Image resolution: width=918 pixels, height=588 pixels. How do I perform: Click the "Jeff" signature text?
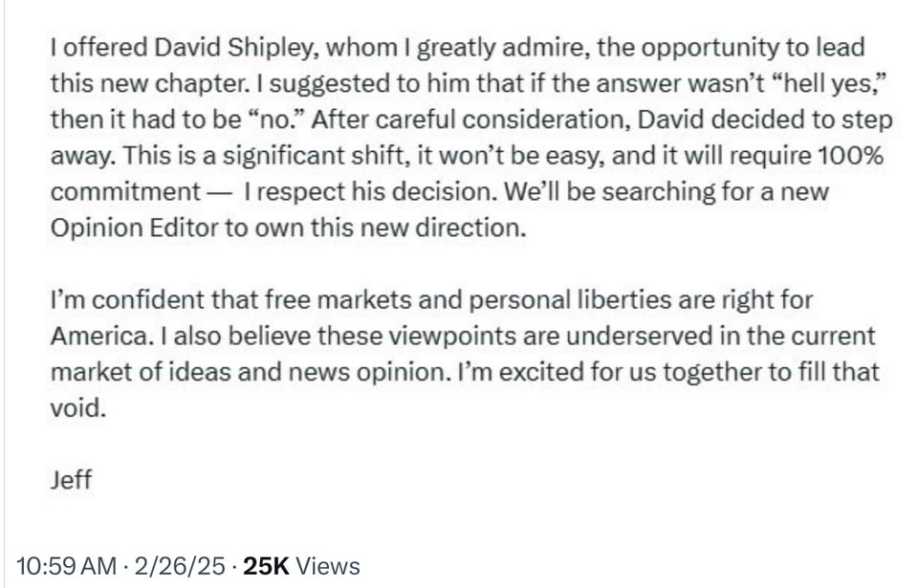pyautogui.click(x=71, y=479)
